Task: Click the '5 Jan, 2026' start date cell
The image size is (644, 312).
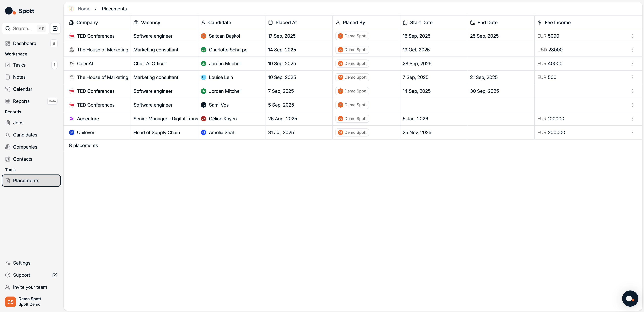Action: click(x=433, y=119)
